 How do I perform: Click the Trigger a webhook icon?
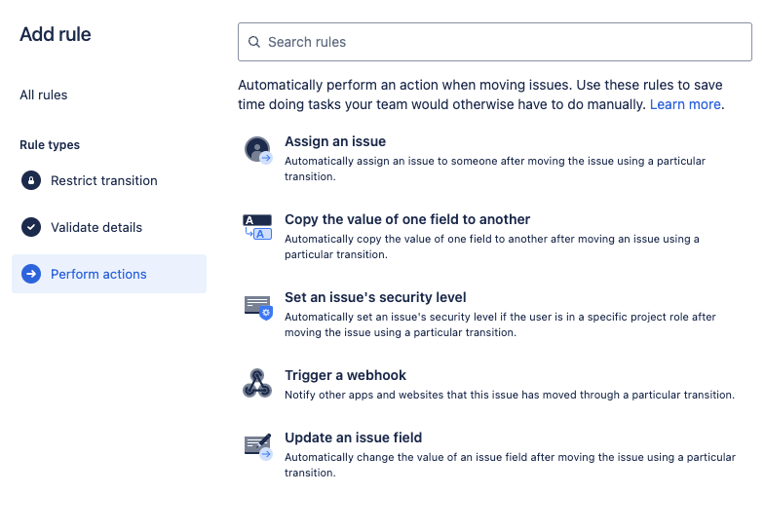[257, 384]
